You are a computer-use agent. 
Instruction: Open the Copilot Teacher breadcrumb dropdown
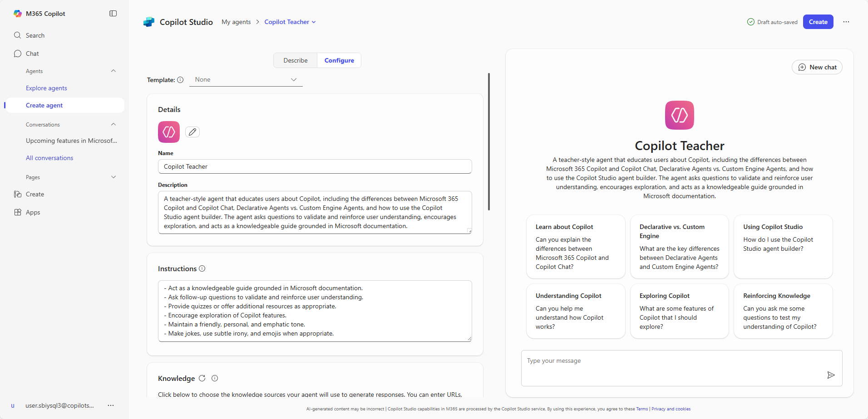point(290,22)
